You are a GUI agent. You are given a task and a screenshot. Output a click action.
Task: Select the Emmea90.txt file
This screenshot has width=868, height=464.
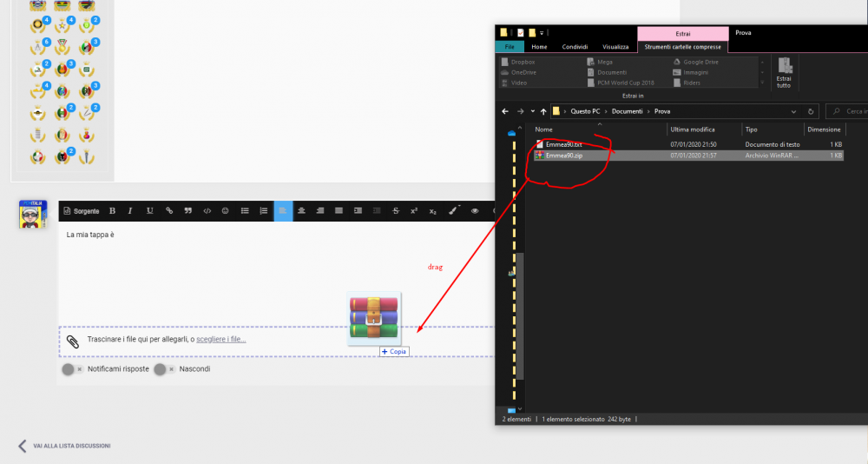click(x=688, y=145)
